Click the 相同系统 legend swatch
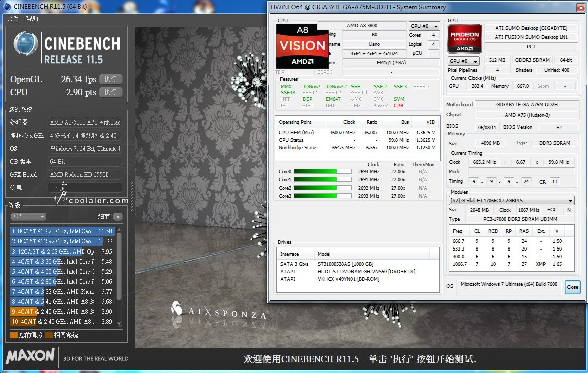The image size is (588, 373). [x=49, y=335]
